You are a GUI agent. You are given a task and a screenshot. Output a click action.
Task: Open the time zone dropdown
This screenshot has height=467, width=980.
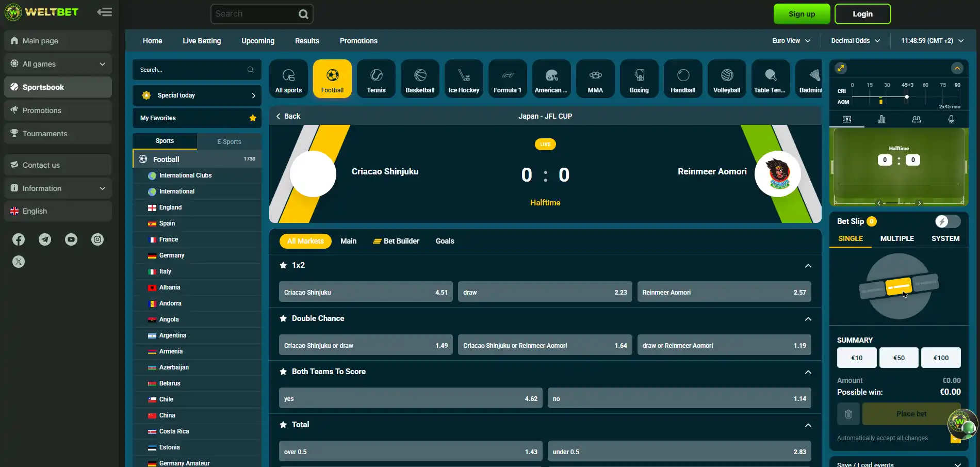coord(932,41)
